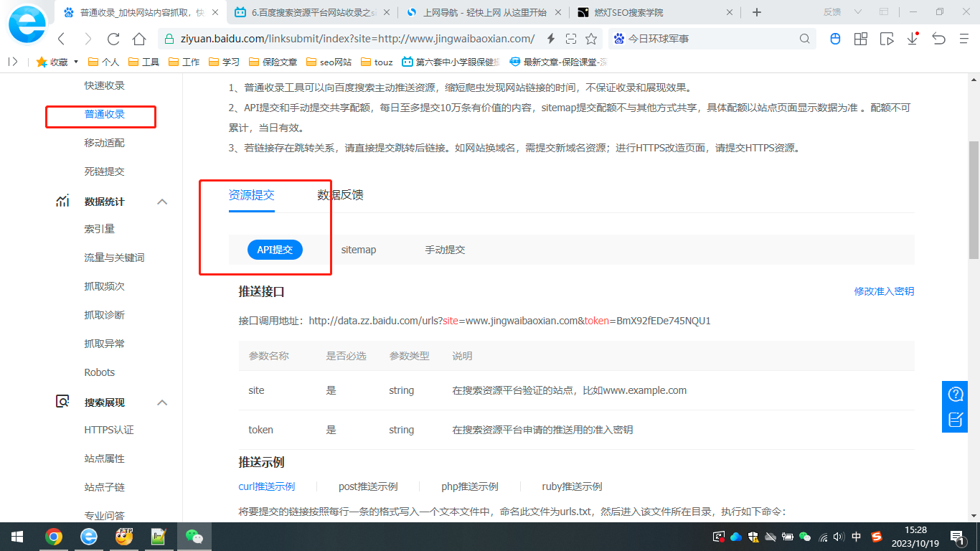980x551 pixels.
Task: Click the feedback edit floating icon
Action: (x=956, y=420)
